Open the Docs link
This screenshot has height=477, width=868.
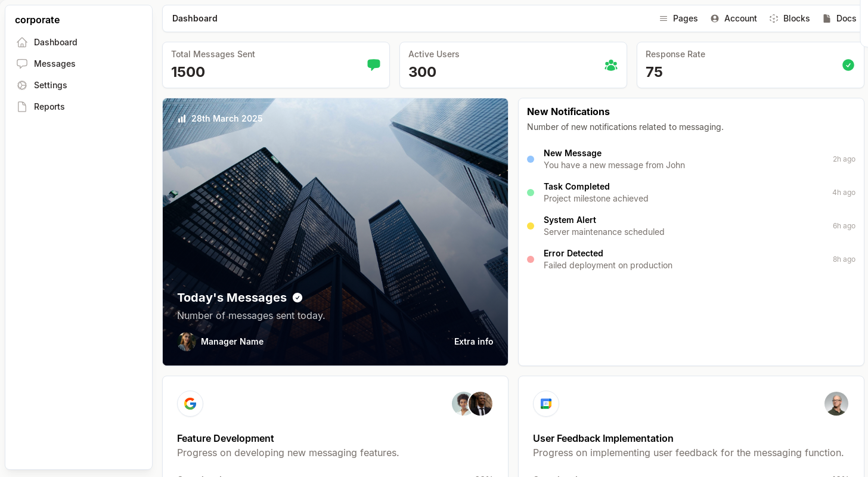(x=839, y=18)
